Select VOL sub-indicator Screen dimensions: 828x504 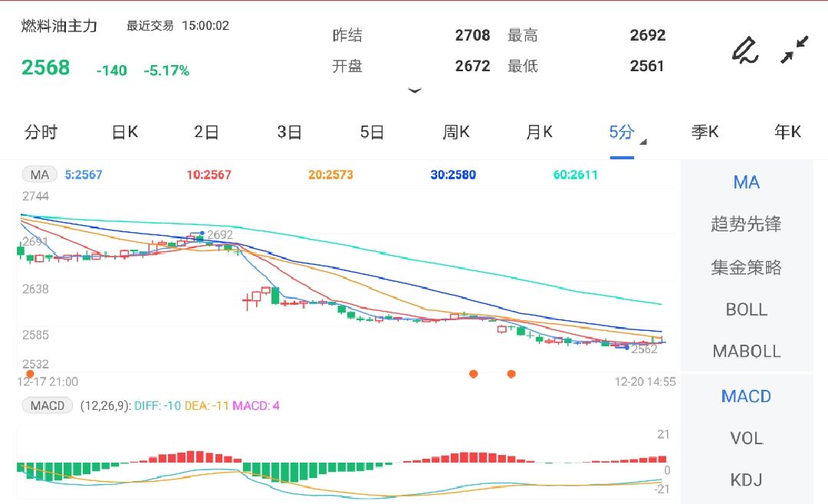pyautogui.click(x=746, y=438)
